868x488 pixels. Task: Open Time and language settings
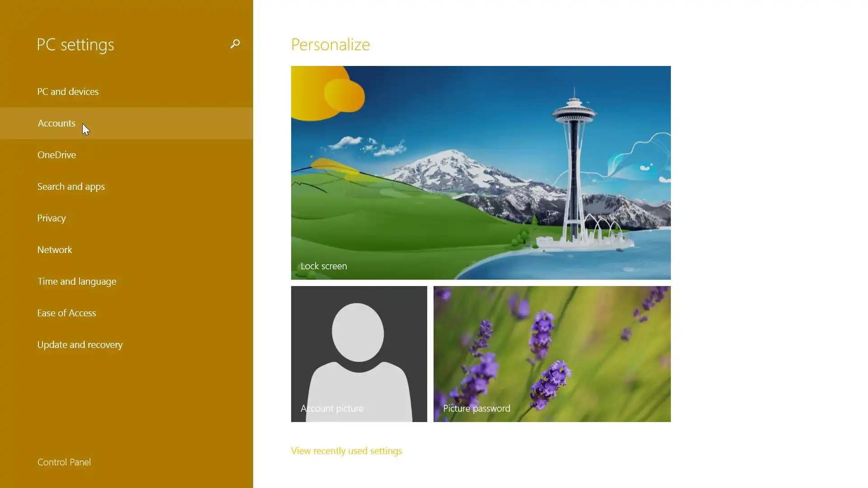click(77, 282)
